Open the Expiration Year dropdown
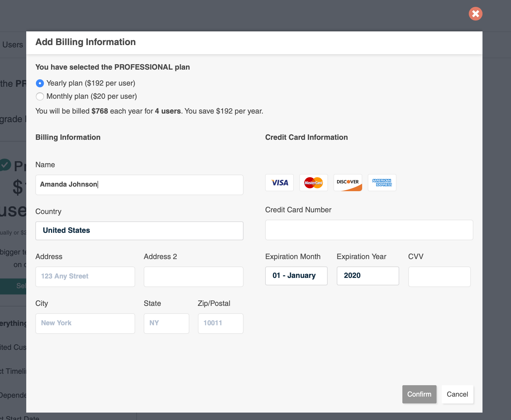Screen dimensions: 511x420 click(x=368, y=276)
